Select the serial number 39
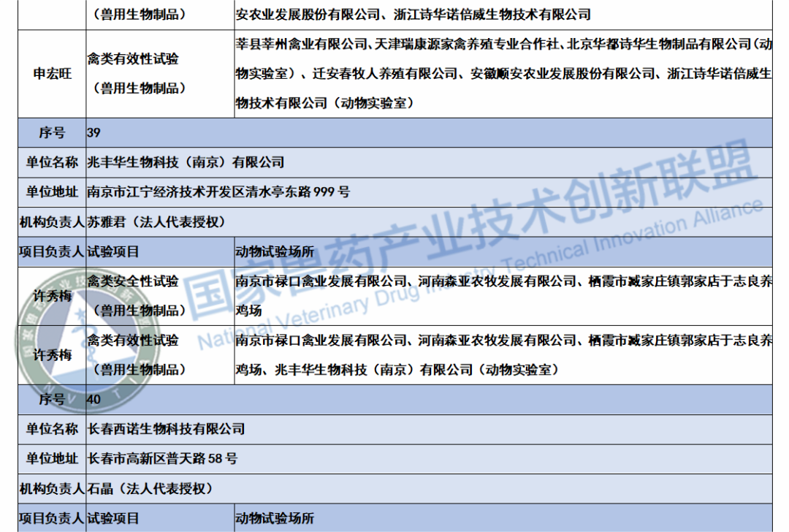Screen dimensions: 789x532 [94, 133]
